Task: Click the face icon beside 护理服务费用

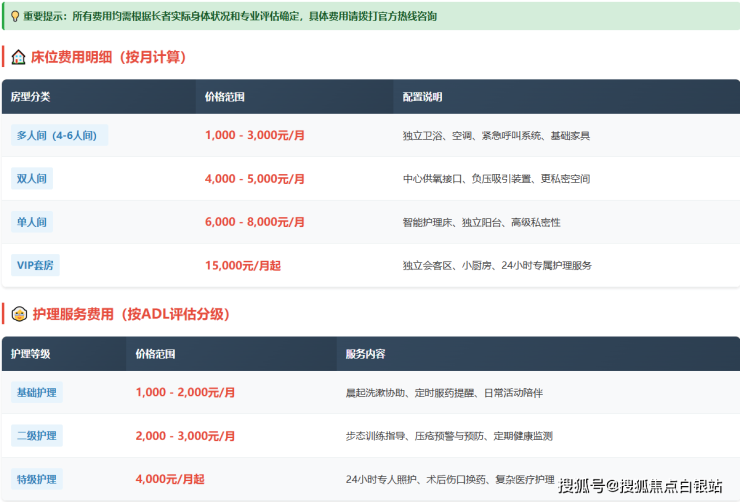Action: tap(19, 314)
